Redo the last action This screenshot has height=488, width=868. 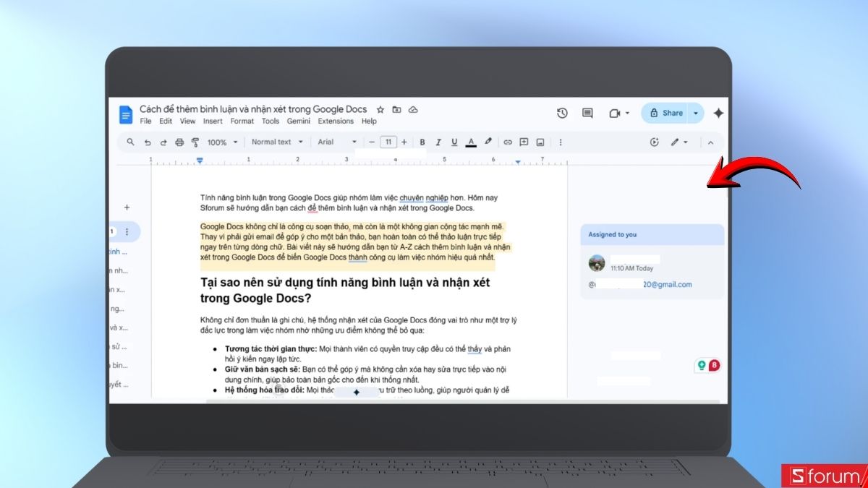click(163, 142)
